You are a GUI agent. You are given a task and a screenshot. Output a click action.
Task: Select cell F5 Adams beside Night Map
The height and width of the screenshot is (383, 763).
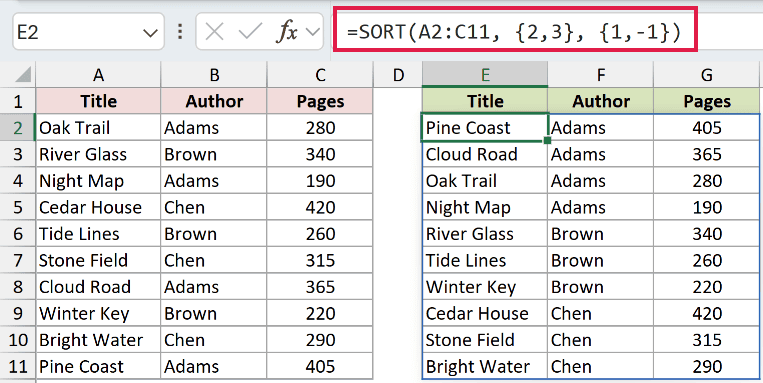tap(600, 207)
